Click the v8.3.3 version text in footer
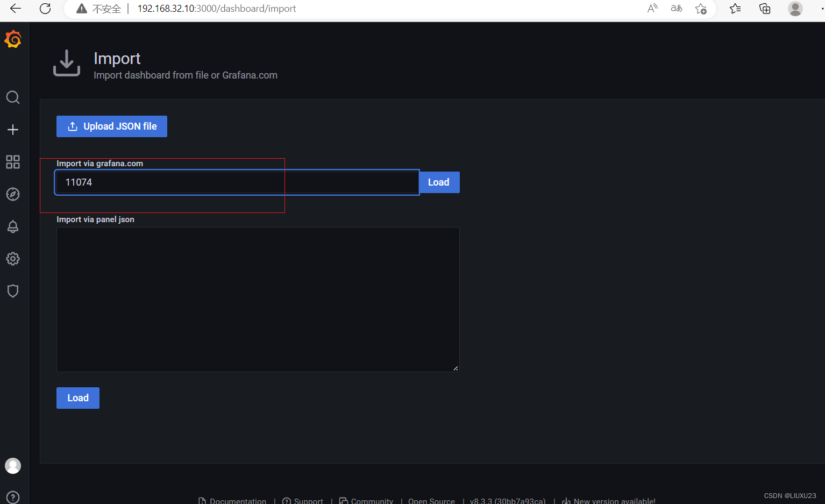Image resolution: width=825 pixels, height=504 pixels. (x=508, y=500)
